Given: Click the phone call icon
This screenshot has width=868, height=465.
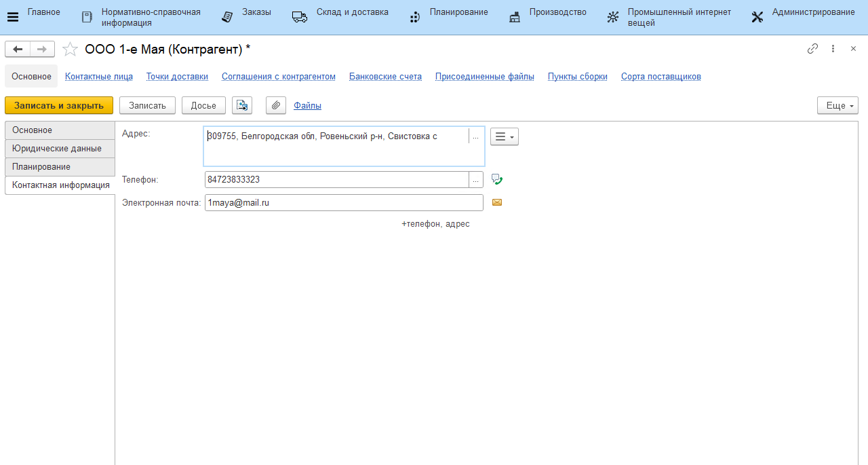Looking at the screenshot, I should tap(497, 179).
